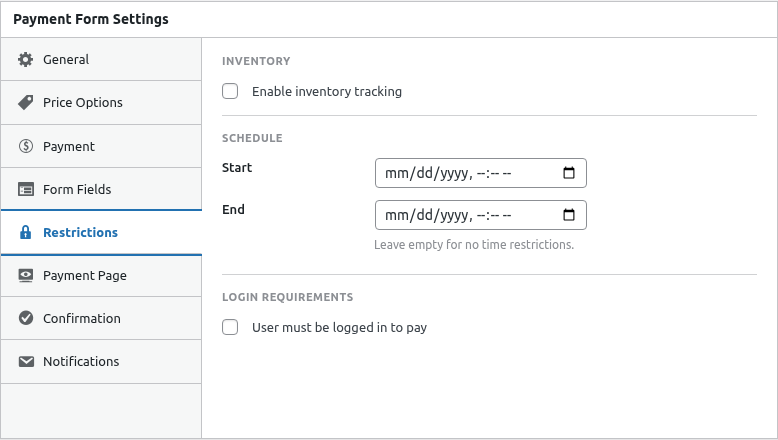Open the Confirmation settings tab
The image size is (778, 440).
pyautogui.click(x=82, y=319)
